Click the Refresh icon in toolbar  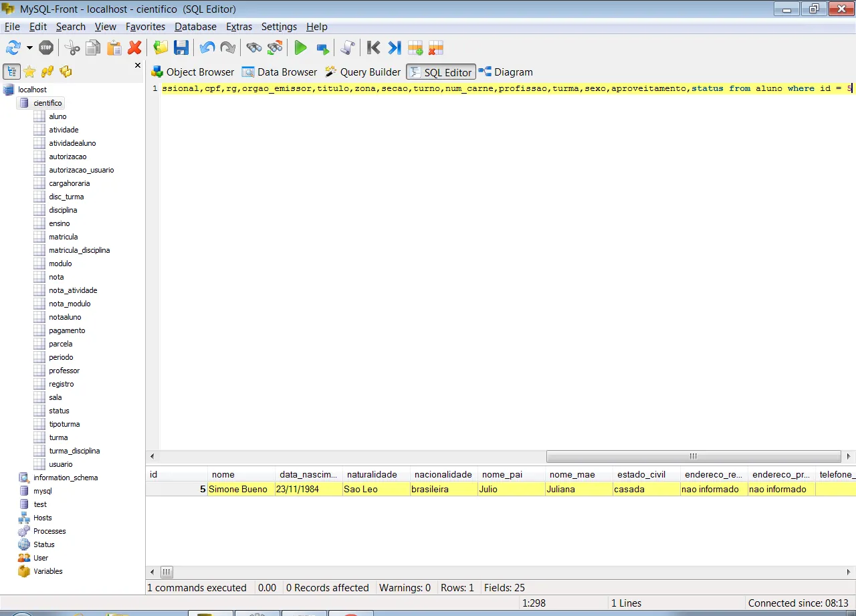tap(13, 47)
